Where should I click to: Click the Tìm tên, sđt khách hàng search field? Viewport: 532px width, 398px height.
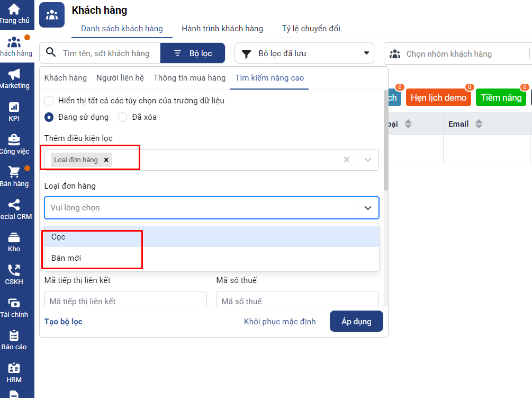click(106, 54)
